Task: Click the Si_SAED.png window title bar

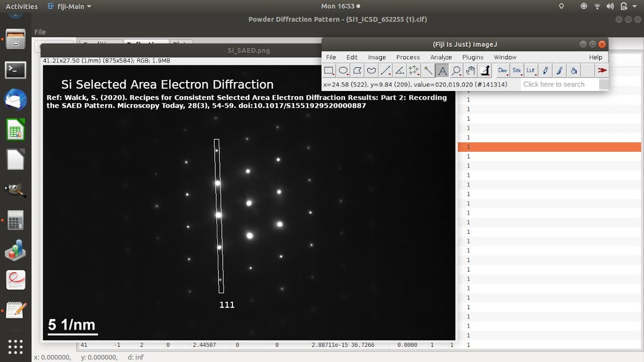Action: [x=249, y=50]
